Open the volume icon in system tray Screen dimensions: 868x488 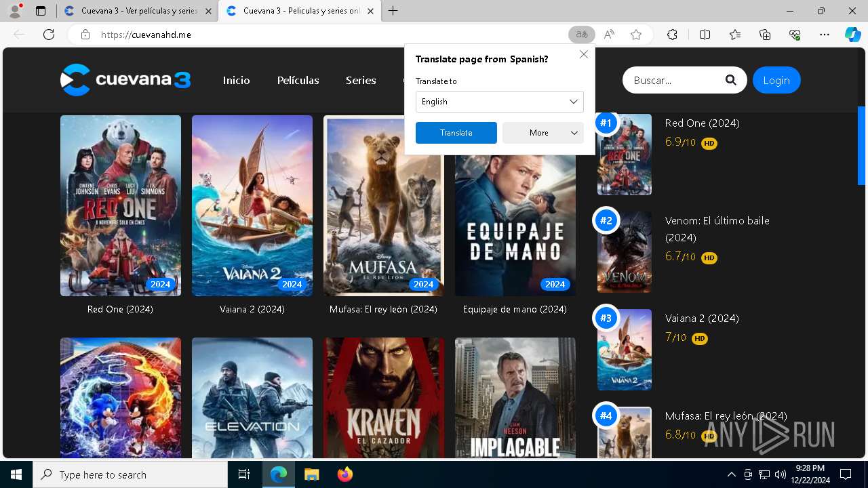pyautogui.click(x=780, y=474)
